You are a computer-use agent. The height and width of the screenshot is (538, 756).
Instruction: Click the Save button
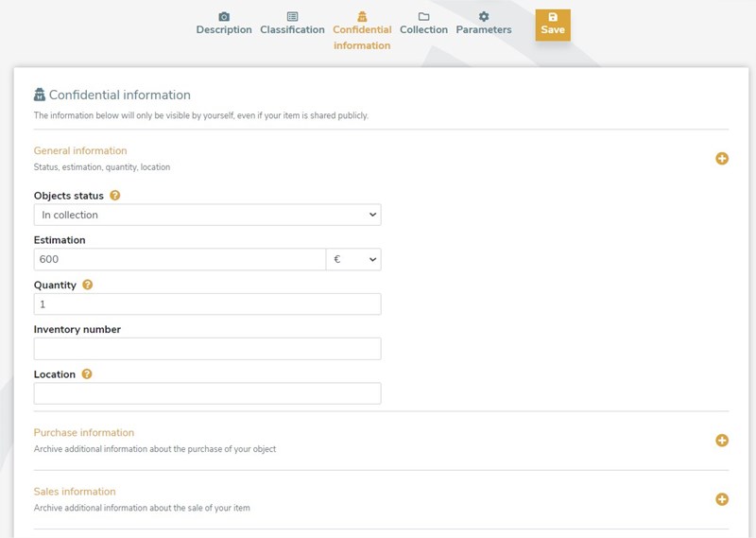click(553, 25)
